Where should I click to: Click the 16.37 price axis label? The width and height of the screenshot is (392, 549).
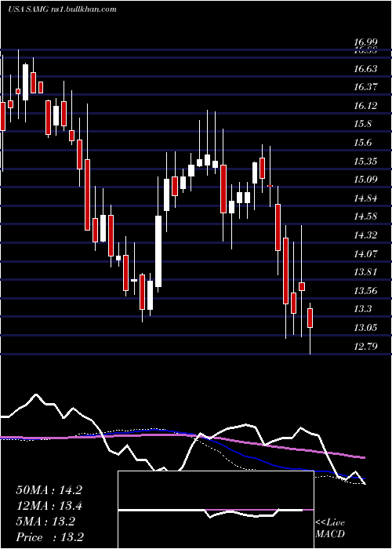[365, 86]
